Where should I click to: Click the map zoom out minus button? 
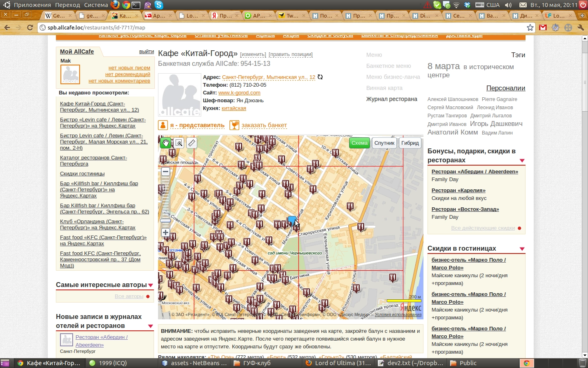point(165,172)
